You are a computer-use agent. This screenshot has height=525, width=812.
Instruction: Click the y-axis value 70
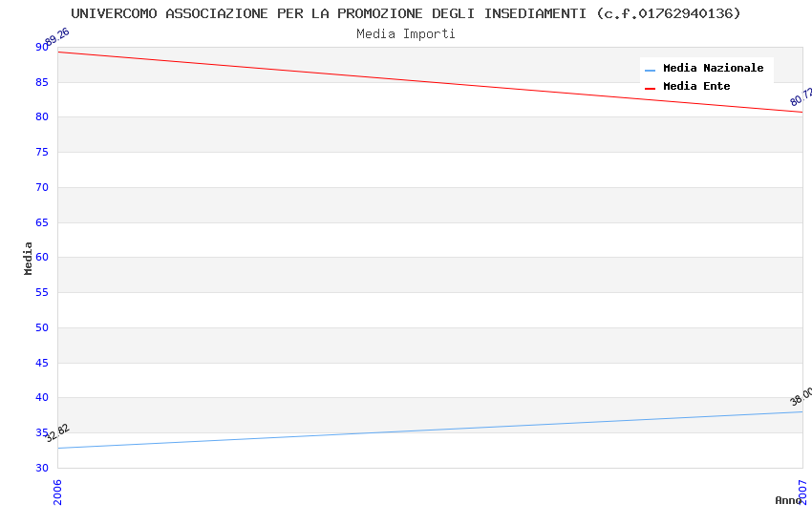[x=42, y=187]
